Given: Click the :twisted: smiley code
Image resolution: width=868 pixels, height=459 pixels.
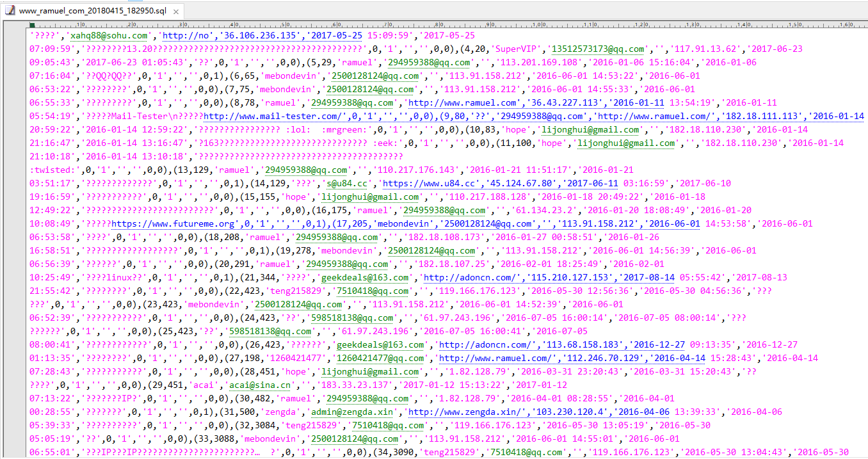Looking at the screenshot, I should tap(52, 170).
